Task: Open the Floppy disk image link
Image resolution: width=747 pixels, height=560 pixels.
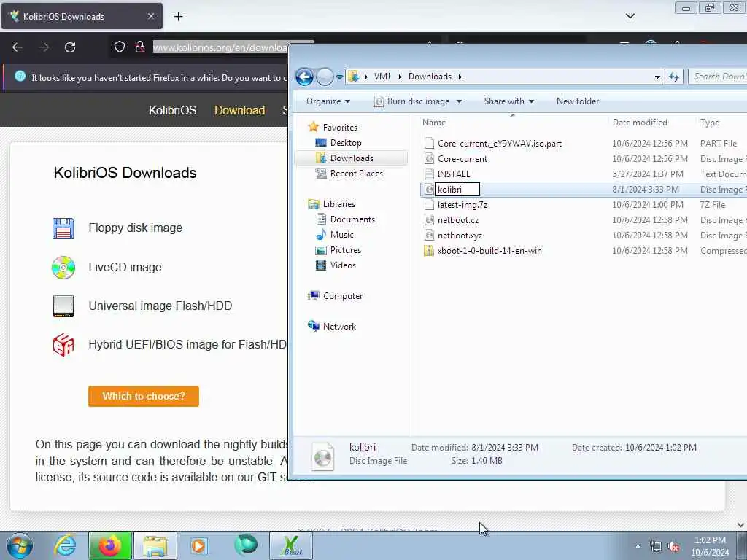Action: pyautogui.click(x=135, y=228)
